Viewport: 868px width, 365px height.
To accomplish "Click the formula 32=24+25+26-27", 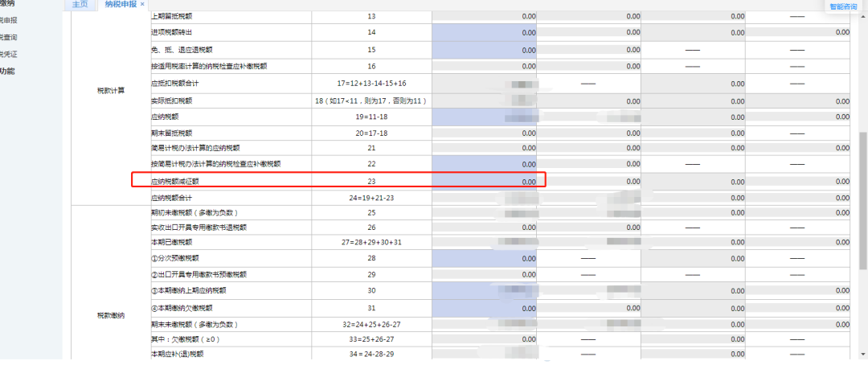I will [x=371, y=324].
